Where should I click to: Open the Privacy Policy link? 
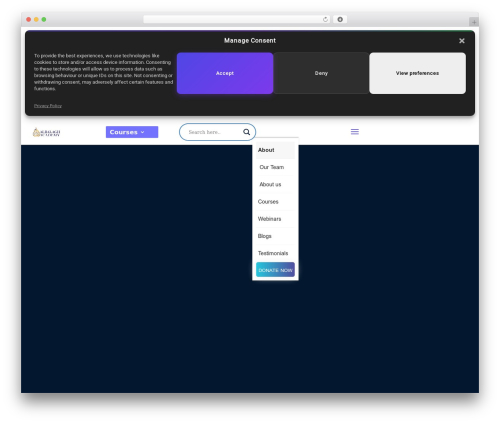coord(48,106)
